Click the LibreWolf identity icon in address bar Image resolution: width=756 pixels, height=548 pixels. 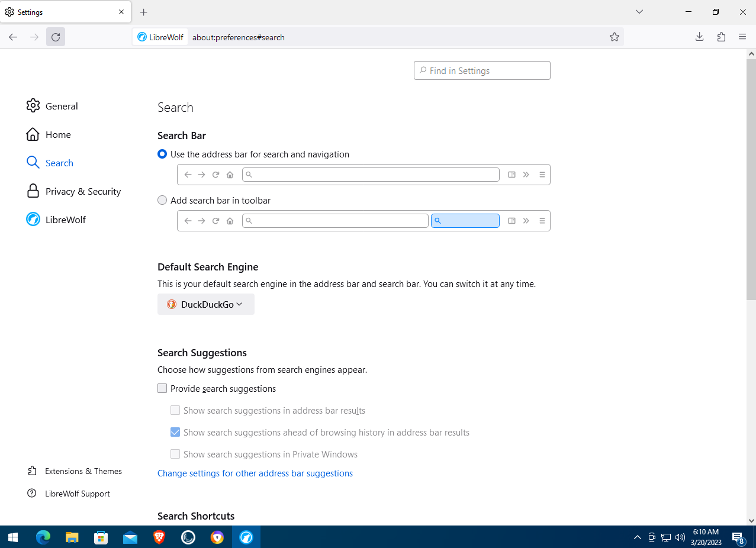[x=160, y=37]
